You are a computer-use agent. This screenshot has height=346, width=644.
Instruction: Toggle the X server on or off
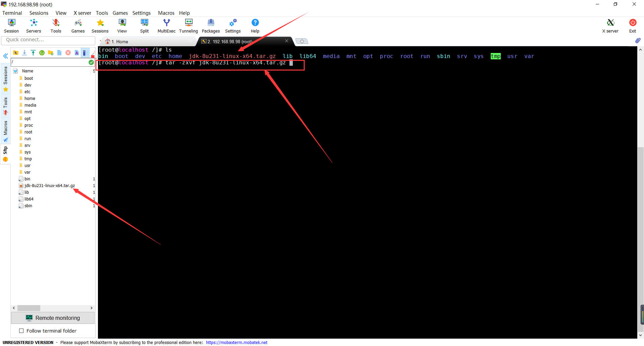[x=610, y=25]
